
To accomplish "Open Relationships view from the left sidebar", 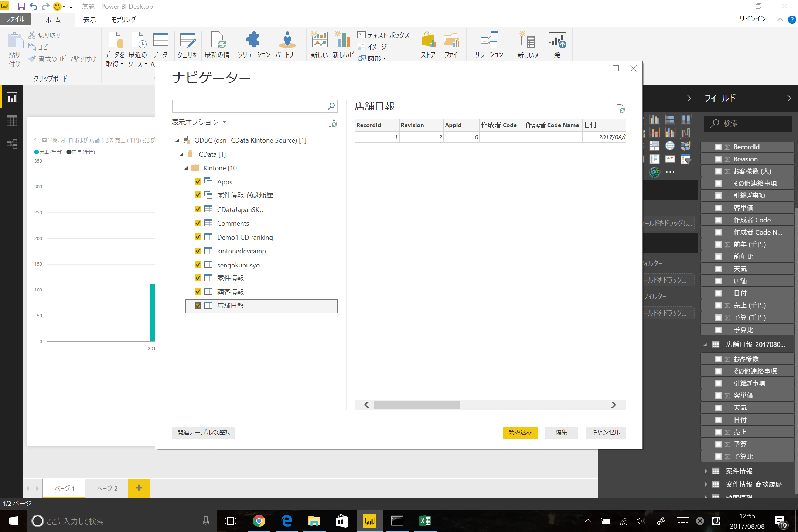I will [x=11, y=144].
